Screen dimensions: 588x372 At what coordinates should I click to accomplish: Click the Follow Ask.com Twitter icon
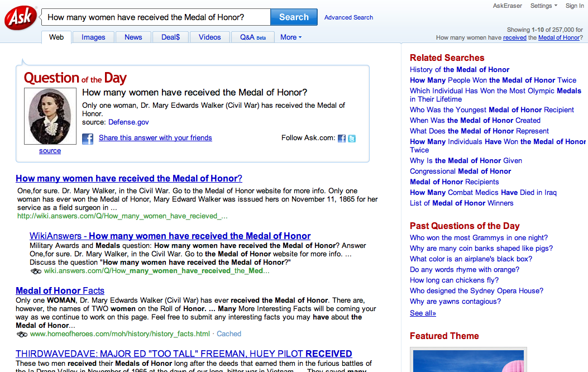click(352, 139)
